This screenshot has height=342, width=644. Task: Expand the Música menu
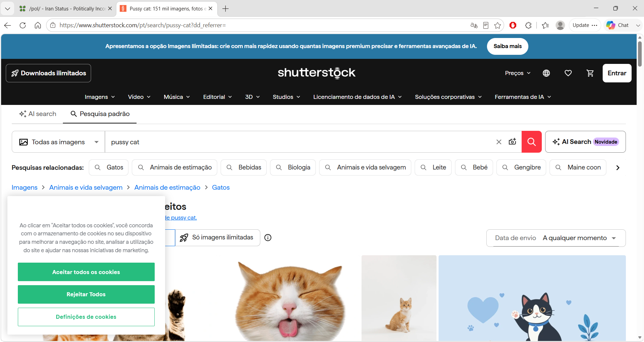(x=177, y=97)
